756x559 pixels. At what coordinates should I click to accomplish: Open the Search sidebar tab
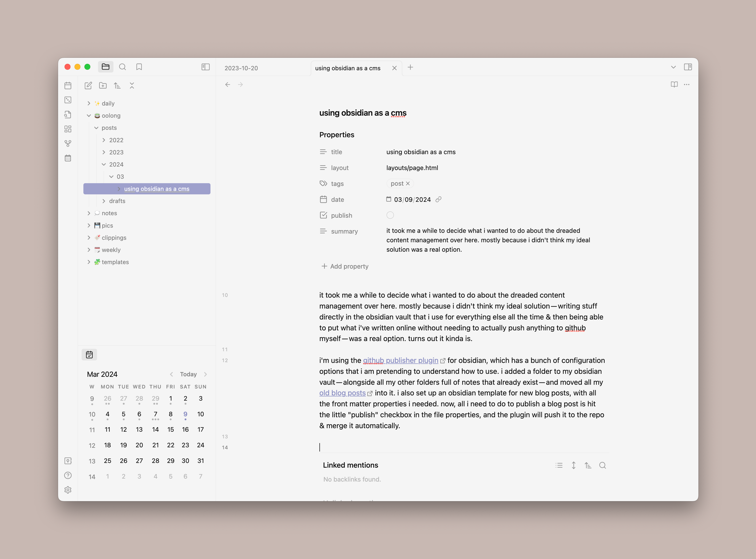tap(122, 67)
